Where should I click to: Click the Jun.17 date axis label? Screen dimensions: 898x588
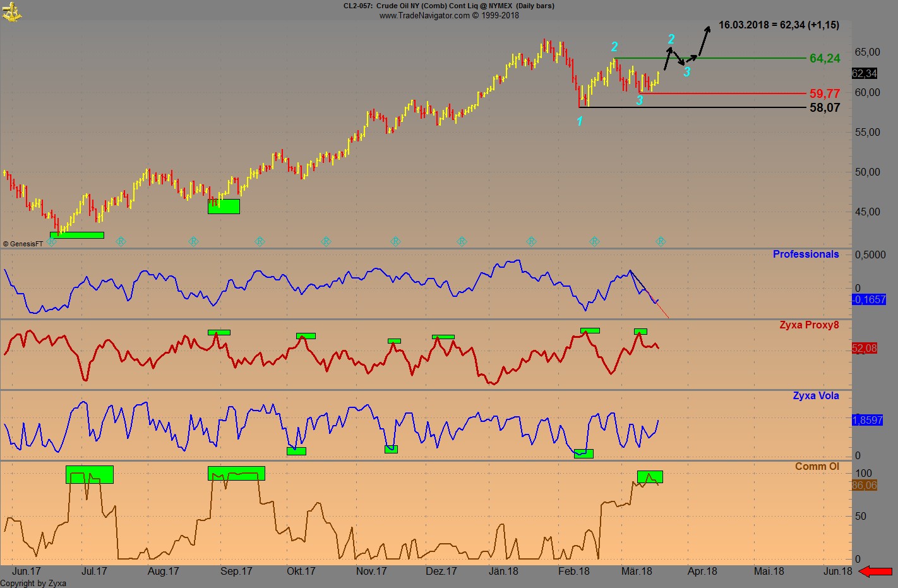[27, 572]
